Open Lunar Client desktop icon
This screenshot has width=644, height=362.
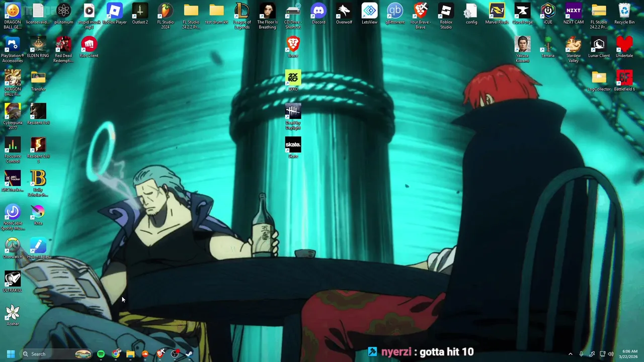tap(599, 48)
